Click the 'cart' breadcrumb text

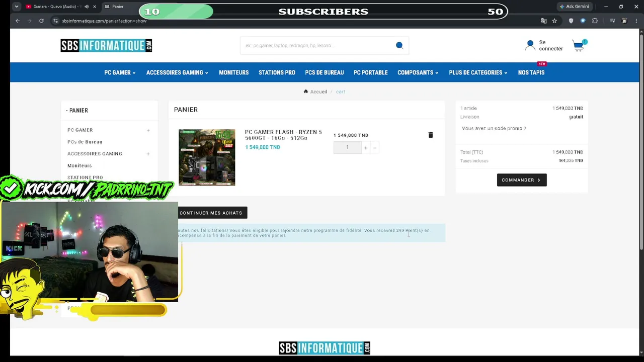point(341,92)
